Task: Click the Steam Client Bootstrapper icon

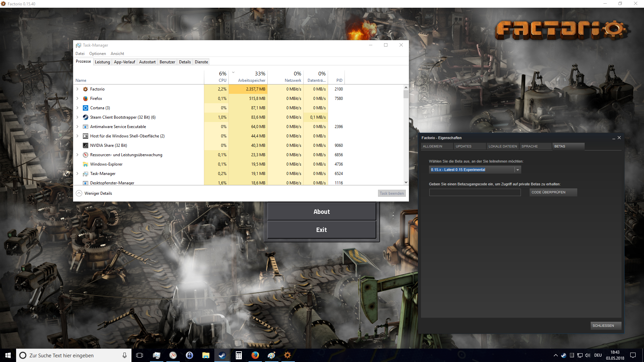Action: click(85, 117)
